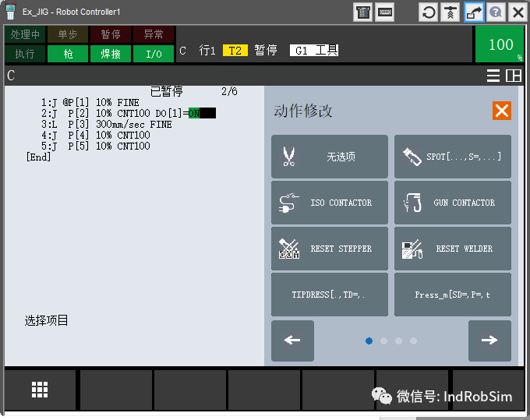Jump to the second page dot indicator

pos(383,341)
